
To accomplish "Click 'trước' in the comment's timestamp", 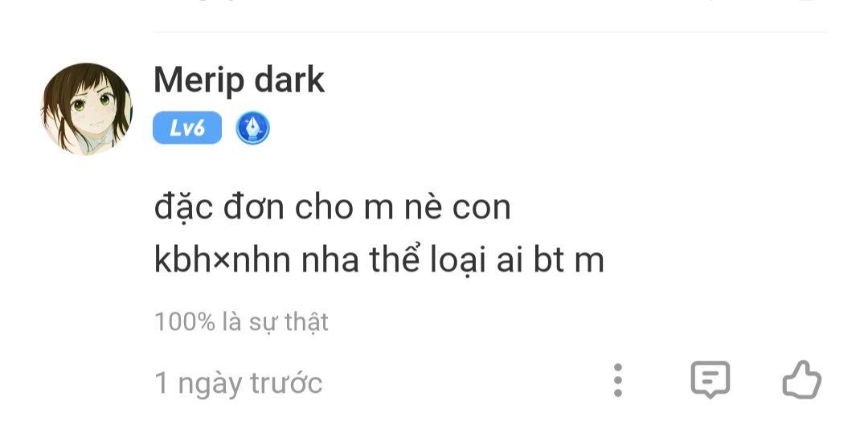I will [286, 383].
